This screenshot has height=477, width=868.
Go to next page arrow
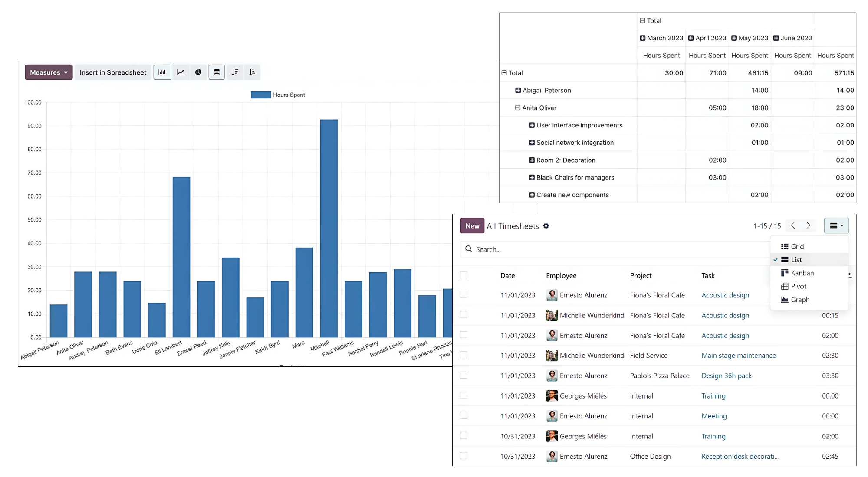pyautogui.click(x=808, y=225)
